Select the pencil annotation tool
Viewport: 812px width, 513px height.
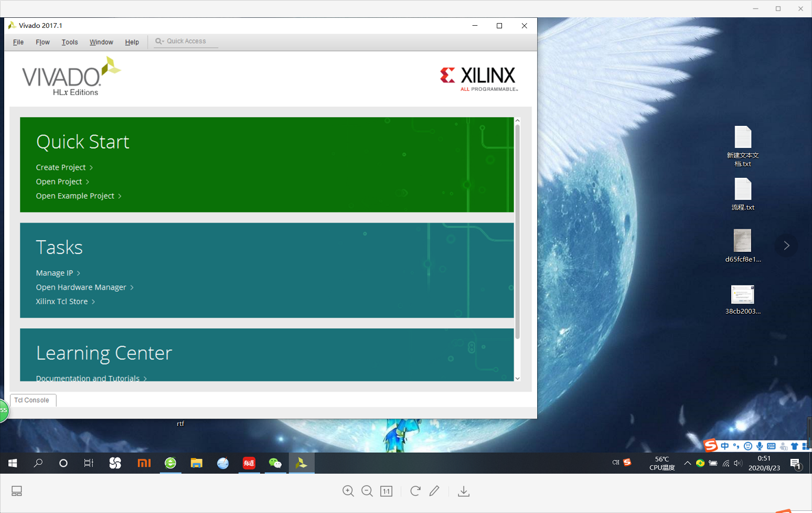[434, 491]
